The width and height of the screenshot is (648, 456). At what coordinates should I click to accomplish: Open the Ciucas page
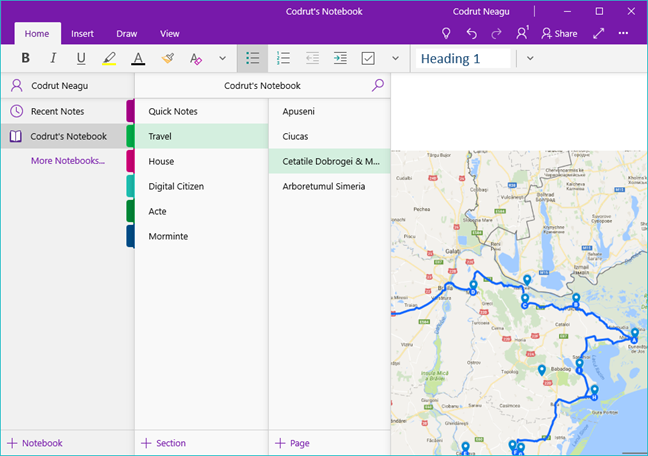[x=329, y=136]
